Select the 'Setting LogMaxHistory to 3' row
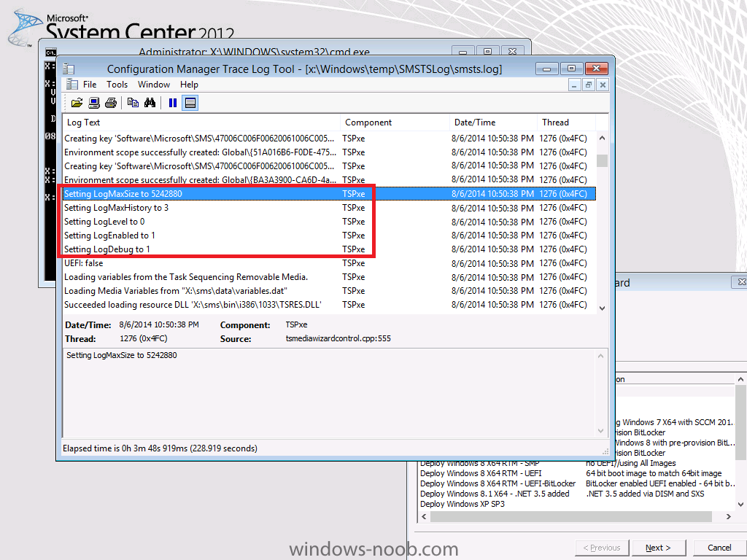This screenshot has height=560, width=747. click(329, 208)
